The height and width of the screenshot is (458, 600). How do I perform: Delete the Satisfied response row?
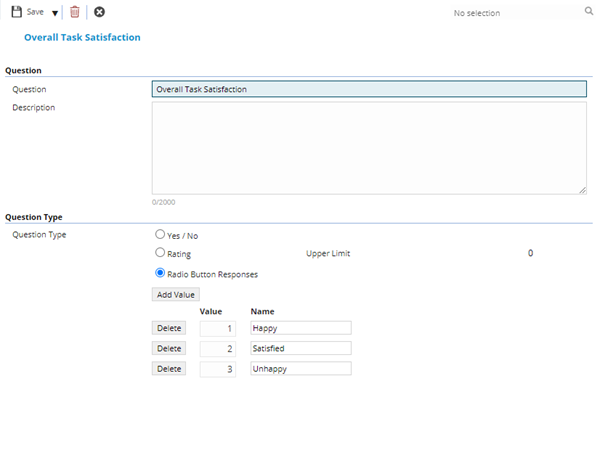(169, 348)
